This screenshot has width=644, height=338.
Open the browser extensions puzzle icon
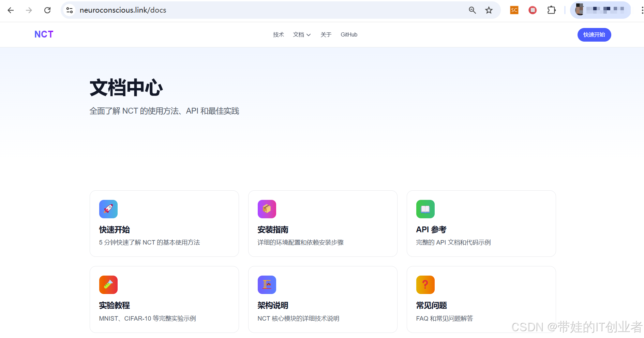coord(551,10)
